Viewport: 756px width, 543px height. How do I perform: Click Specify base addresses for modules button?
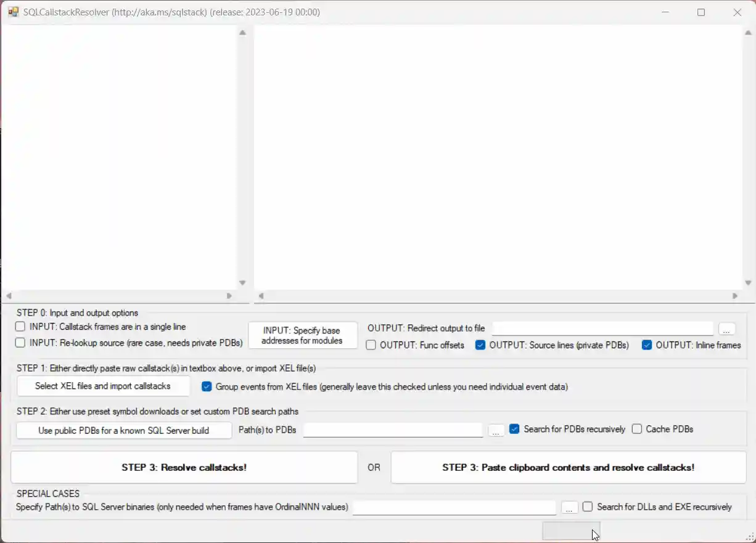(x=303, y=335)
